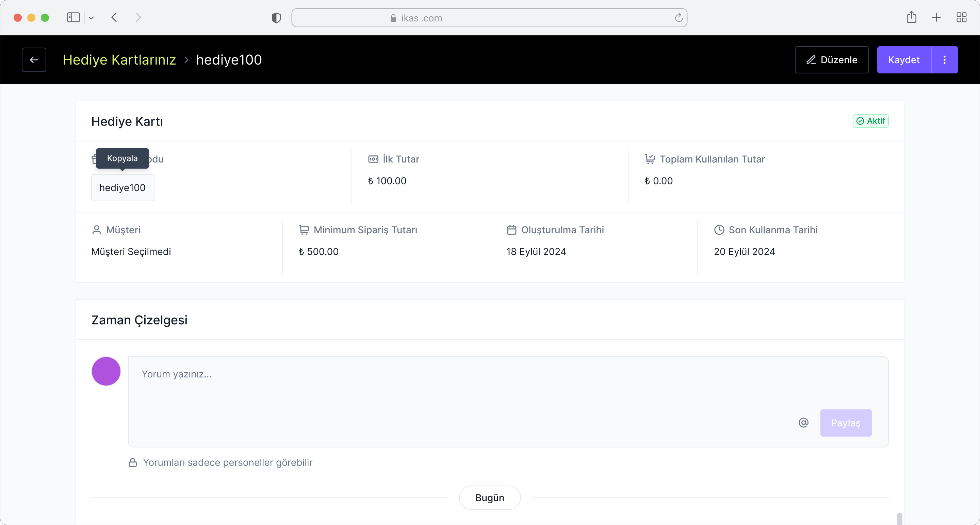The height and width of the screenshot is (525, 980).
Task: Toggle the Safari sidebar icon
Action: point(73,17)
